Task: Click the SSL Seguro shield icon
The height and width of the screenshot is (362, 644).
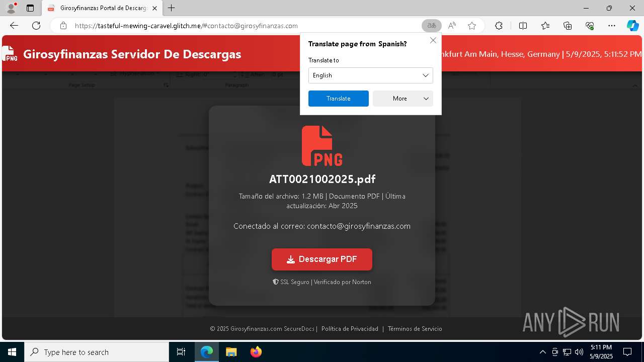Action: (275, 282)
